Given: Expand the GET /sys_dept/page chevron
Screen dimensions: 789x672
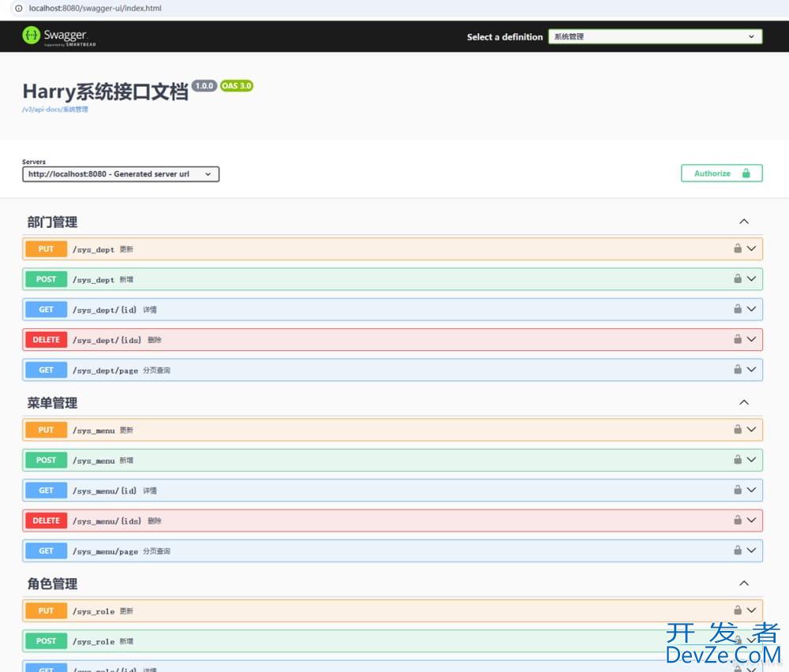Looking at the screenshot, I should 751,369.
